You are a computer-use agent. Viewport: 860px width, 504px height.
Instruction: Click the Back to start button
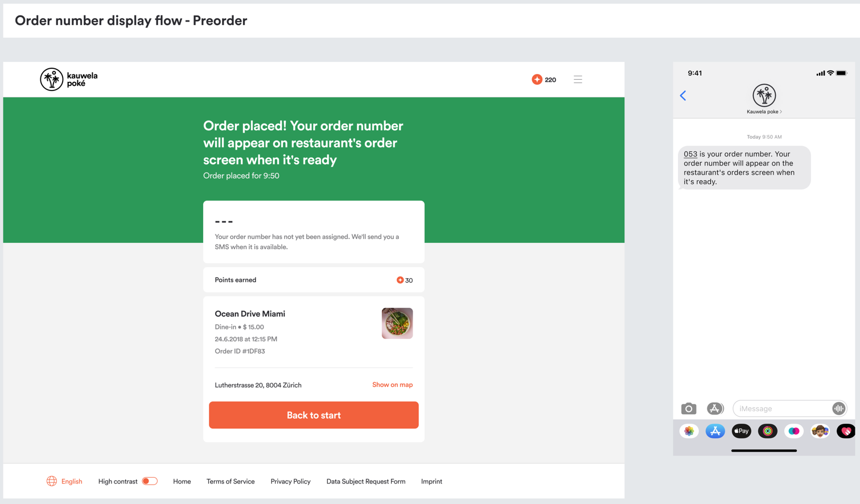314,415
